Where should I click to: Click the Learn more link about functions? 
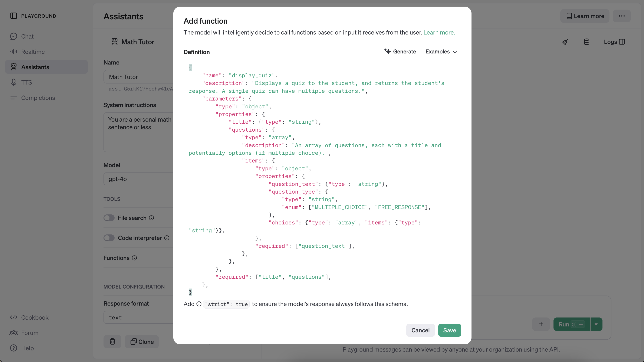coord(439,33)
